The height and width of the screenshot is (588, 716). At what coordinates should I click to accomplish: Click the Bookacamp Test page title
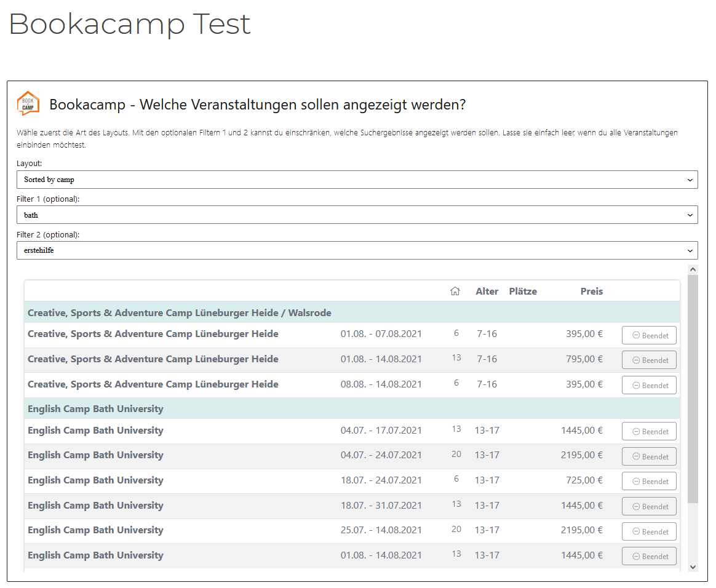pyautogui.click(x=130, y=24)
